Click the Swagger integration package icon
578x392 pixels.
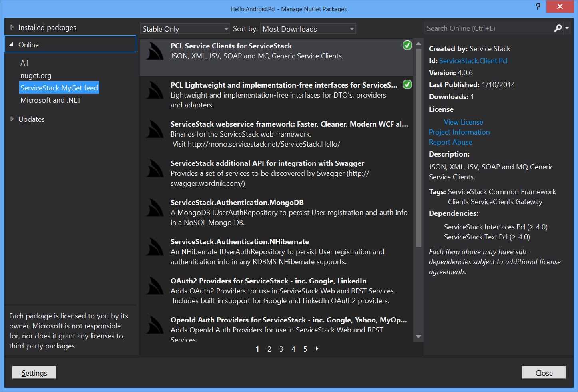155,169
